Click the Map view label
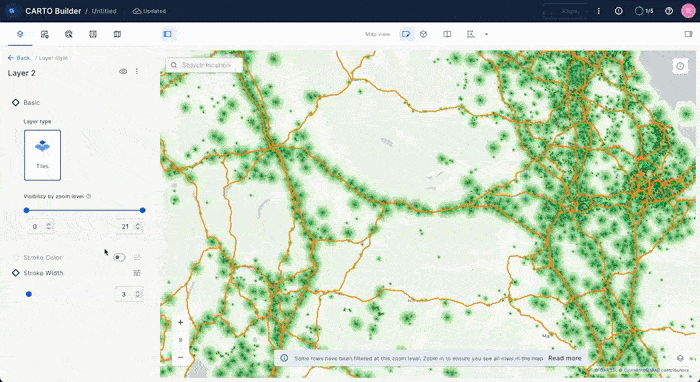This screenshot has height=382, width=700. [378, 34]
